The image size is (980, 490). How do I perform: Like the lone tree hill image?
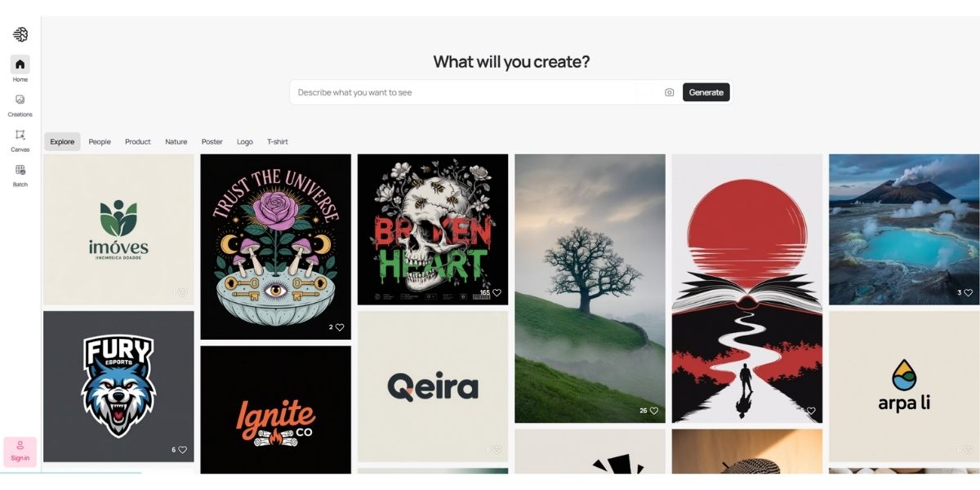[x=654, y=411]
